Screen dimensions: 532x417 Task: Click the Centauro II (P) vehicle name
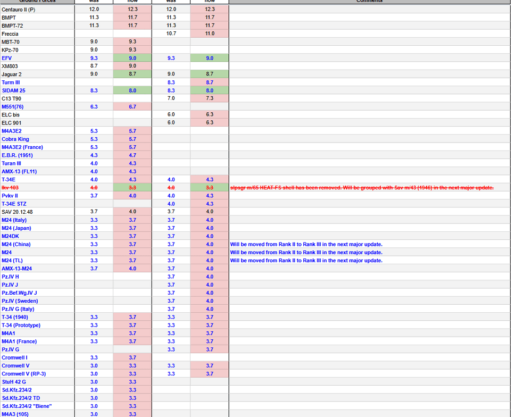(x=18, y=10)
